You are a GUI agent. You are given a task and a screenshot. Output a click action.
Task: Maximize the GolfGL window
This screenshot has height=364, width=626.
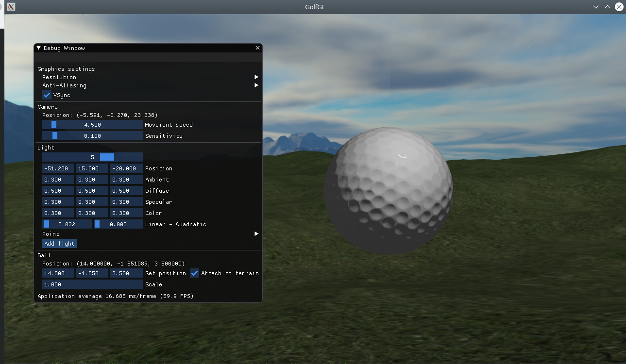coord(608,7)
